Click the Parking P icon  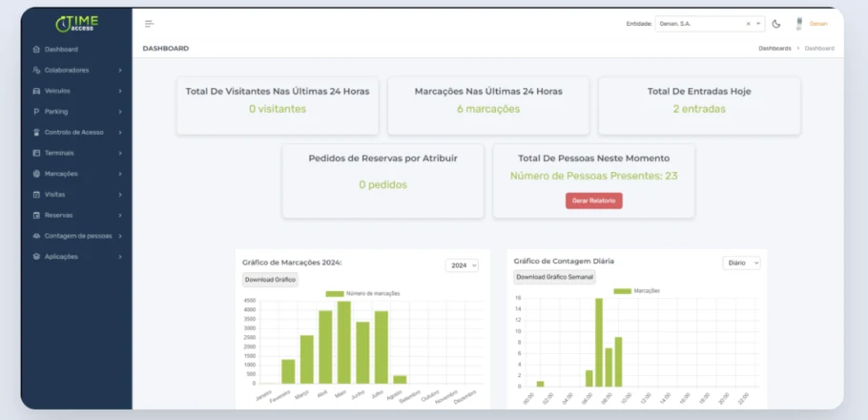36,112
